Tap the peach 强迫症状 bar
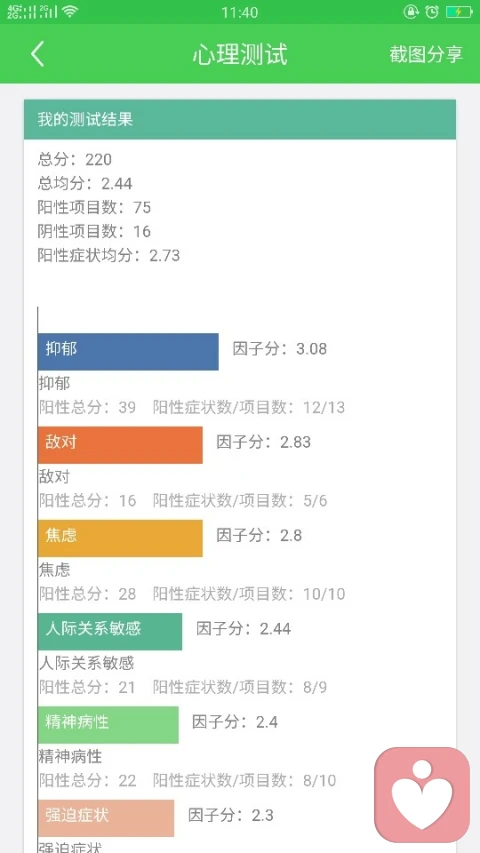 tap(106, 818)
